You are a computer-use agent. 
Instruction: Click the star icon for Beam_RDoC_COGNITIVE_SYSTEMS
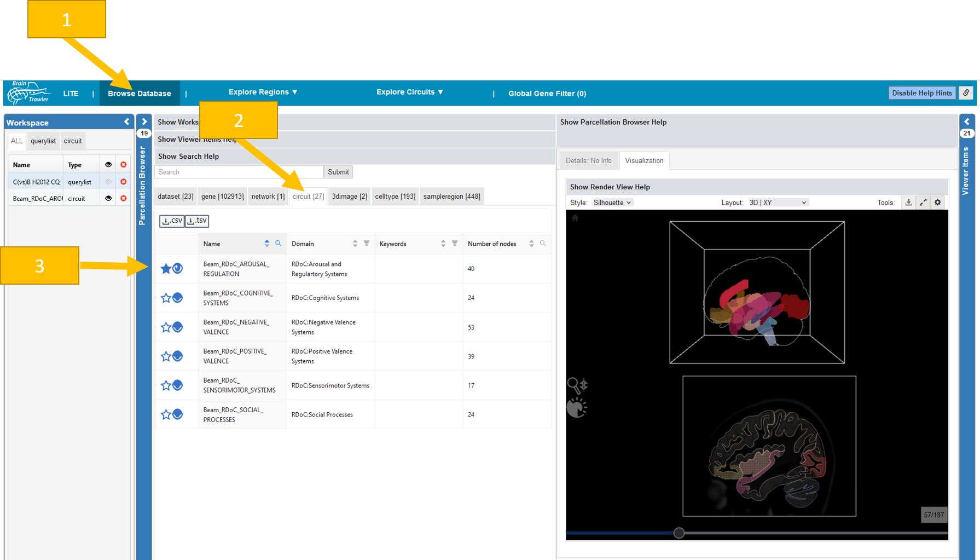(166, 298)
